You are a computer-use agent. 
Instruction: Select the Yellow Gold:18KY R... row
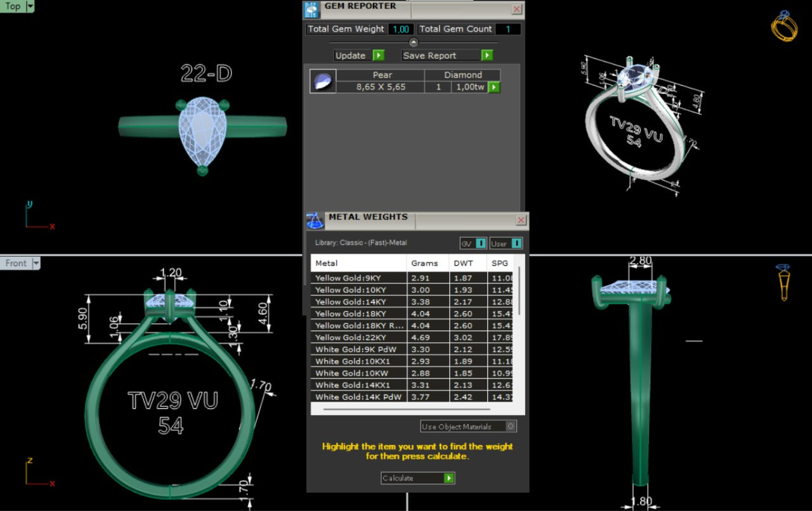point(412,325)
